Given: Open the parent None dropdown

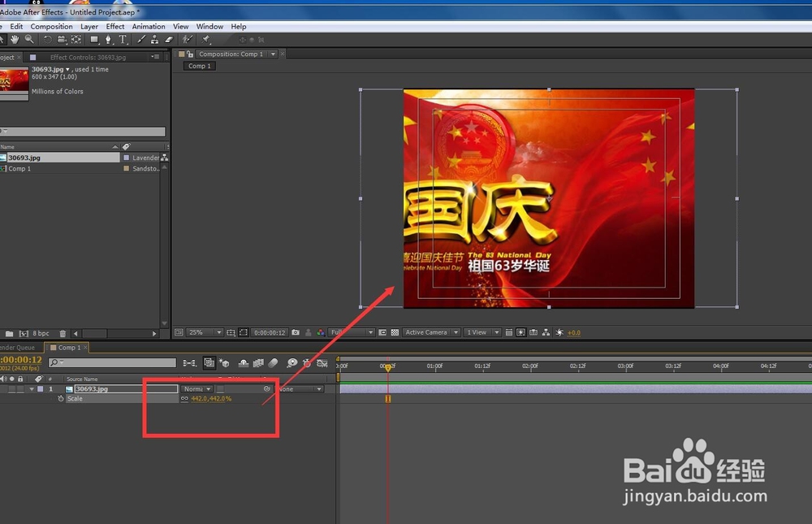Looking at the screenshot, I should tap(300, 388).
